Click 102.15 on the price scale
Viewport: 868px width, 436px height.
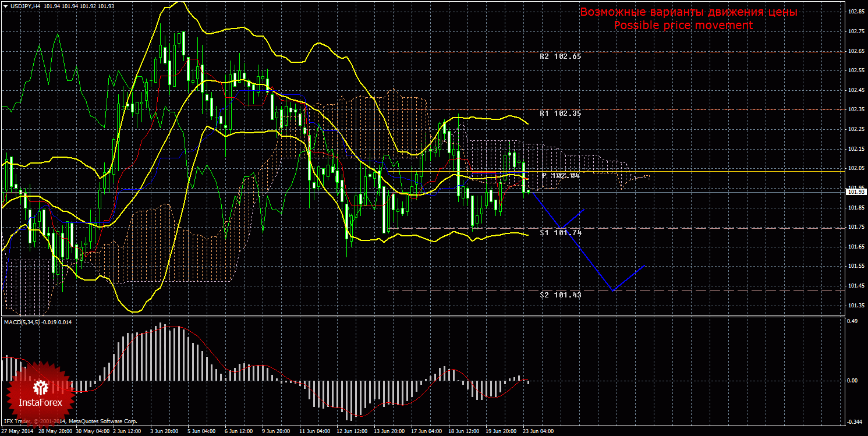pyautogui.click(x=856, y=149)
